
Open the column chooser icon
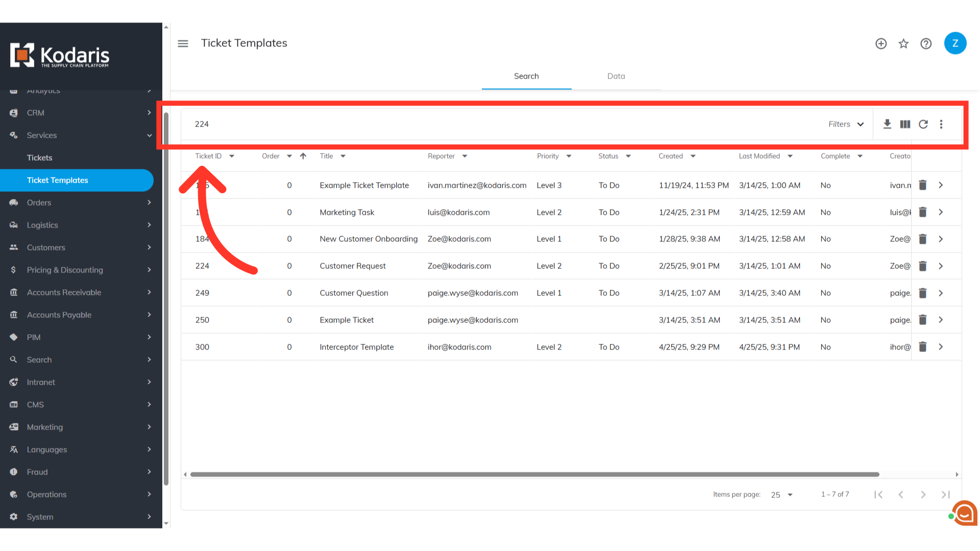(905, 124)
